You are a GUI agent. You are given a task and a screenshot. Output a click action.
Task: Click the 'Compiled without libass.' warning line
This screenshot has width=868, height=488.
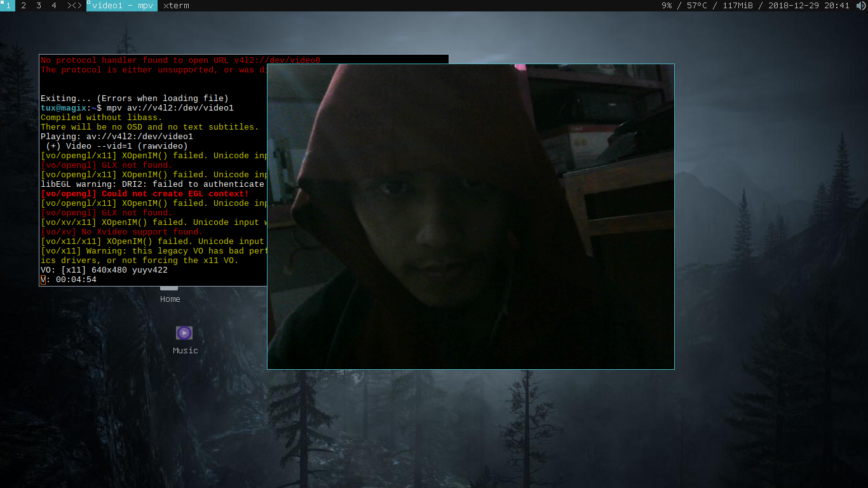click(102, 118)
